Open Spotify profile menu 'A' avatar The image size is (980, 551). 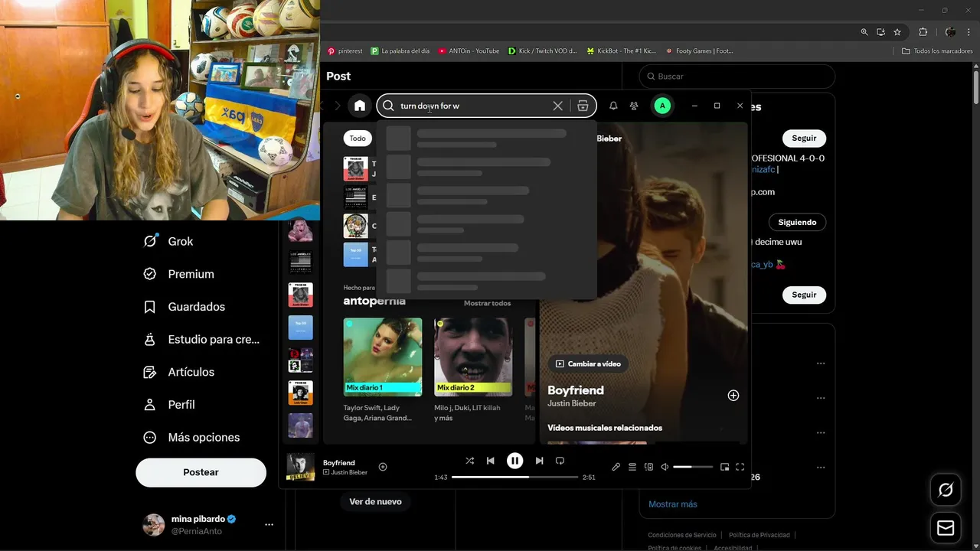(662, 106)
